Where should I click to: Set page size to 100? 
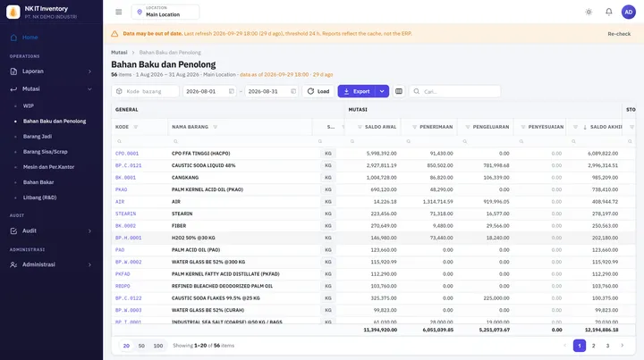(x=158, y=345)
